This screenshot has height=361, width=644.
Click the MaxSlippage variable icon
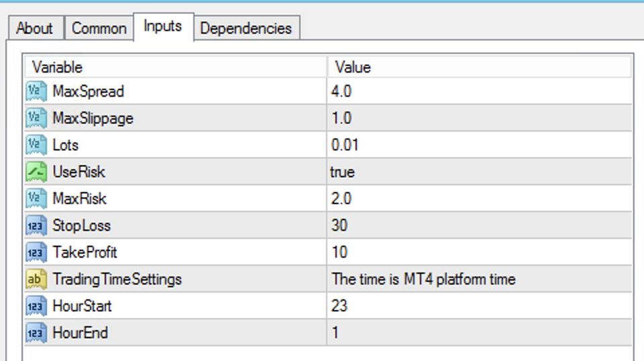(x=36, y=118)
